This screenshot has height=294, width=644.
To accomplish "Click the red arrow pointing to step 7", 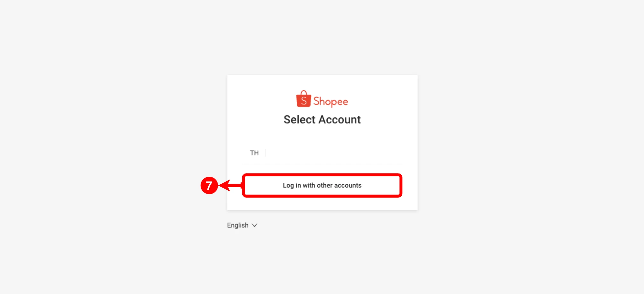I will [x=231, y=185].
